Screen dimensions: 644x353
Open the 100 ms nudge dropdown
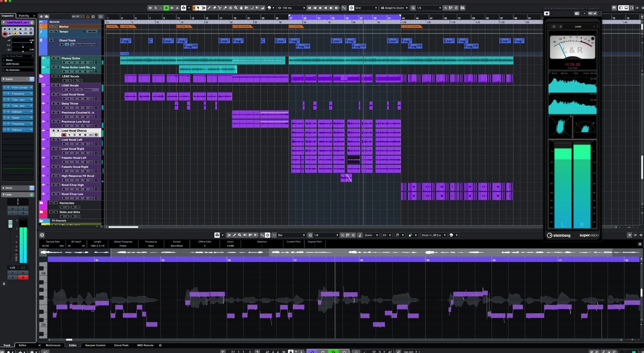291,8
